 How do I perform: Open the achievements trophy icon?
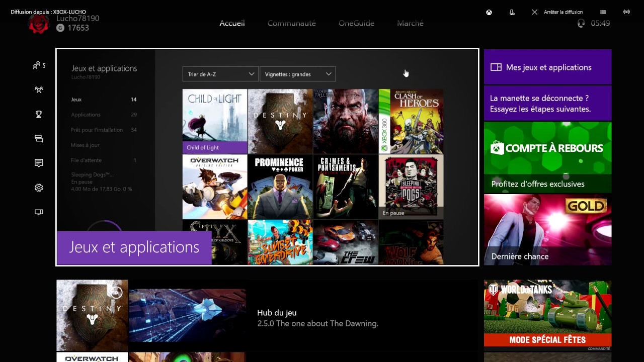pyautogui.click(x=39, y=114)
